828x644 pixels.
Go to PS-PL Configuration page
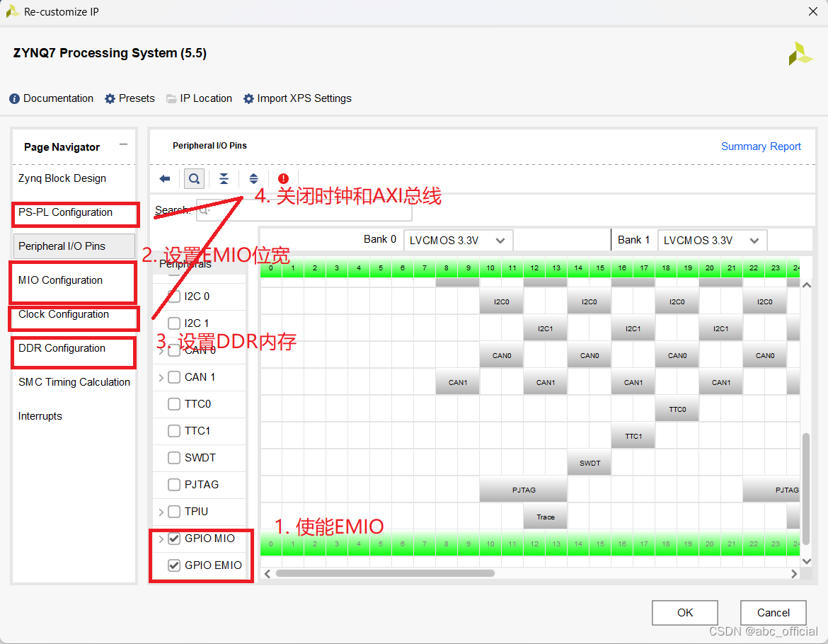pyautogui.click(x=66, y=212)
